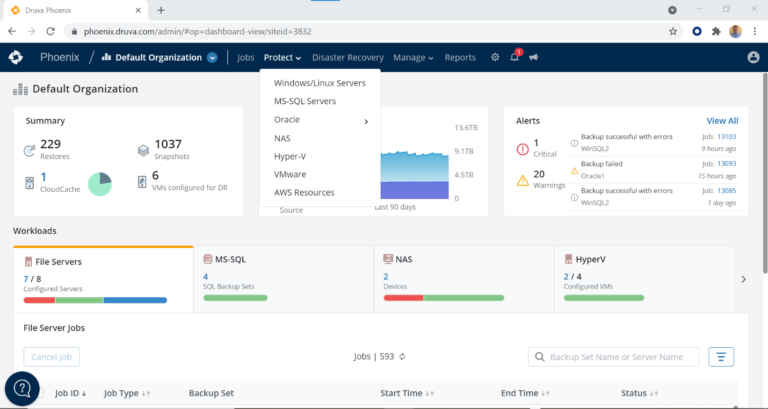Expand the Oracle submenu arrow

pos(366,121)
